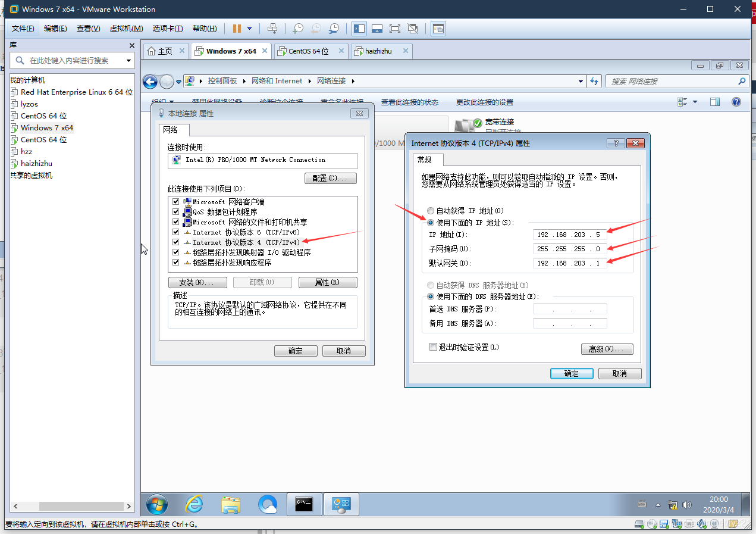Select 自动获得 IP 地址 radio button
Viewport: 756px width, 534px height.
tap(431, 211)
